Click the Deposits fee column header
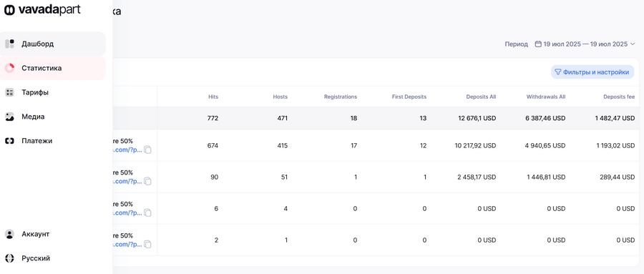The height and width of the screenshot is (274, 644). 619,97
